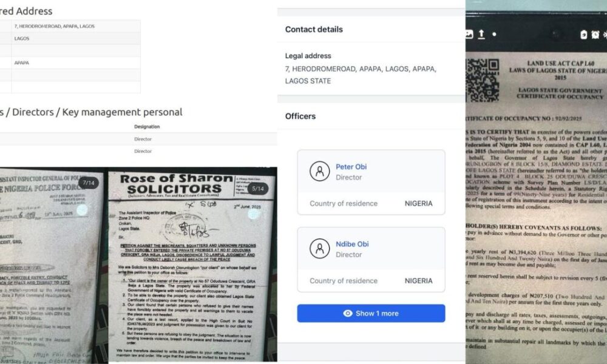The image size is (607, 364).
Task: Click the Peter Obi avatar icon
Action: (319, 171)
